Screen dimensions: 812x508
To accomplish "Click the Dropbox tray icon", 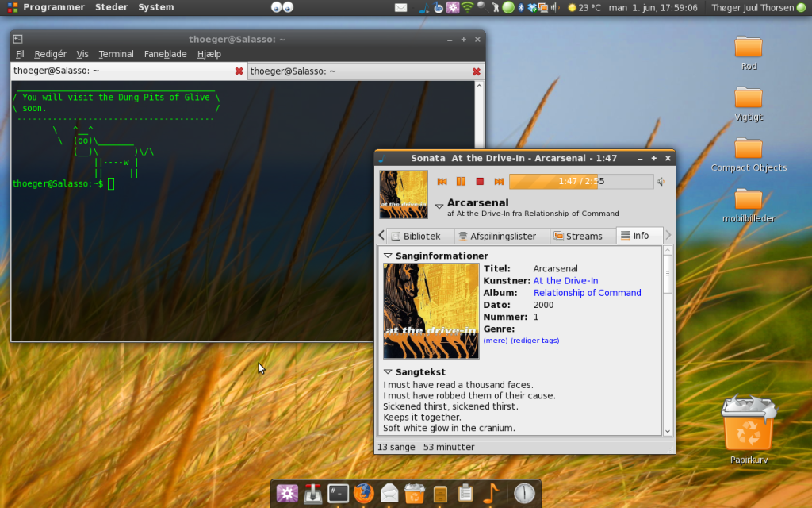I will [531, 8].
